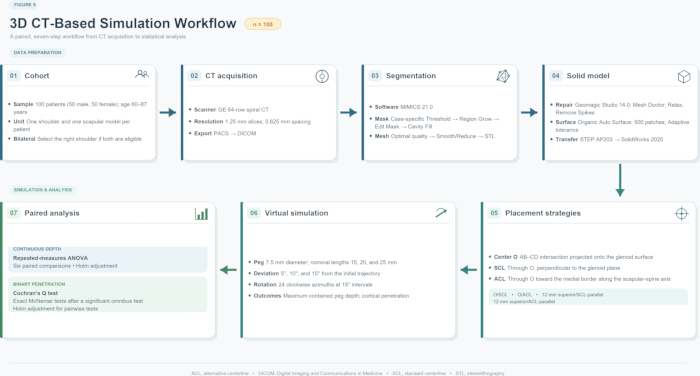
Task: Click the Placement strategies card heading
Action: 543,213
